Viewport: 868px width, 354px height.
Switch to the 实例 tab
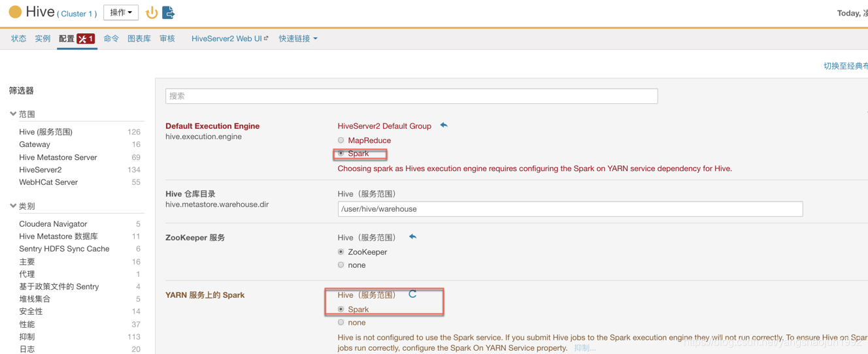coord(42,39)
